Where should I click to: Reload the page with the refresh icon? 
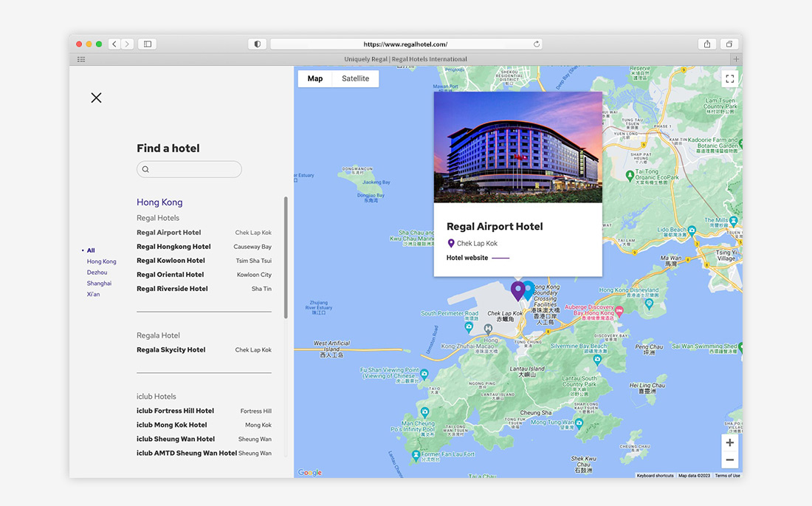537,44
